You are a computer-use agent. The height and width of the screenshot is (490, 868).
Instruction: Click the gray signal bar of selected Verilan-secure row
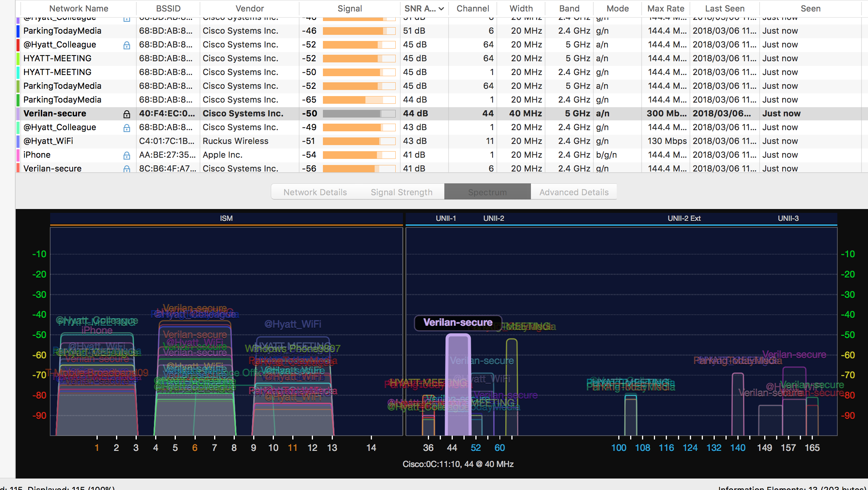coord(359,114)
